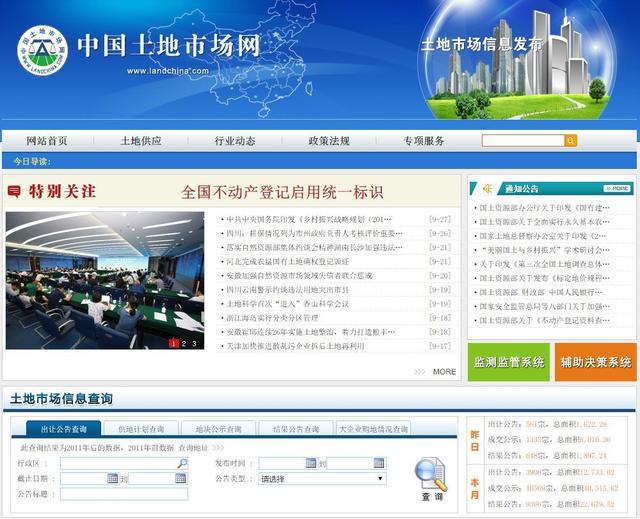Select the 出让公告查询 tab
The height and width of the screenshot is (519, 640).
pos(63,428)
